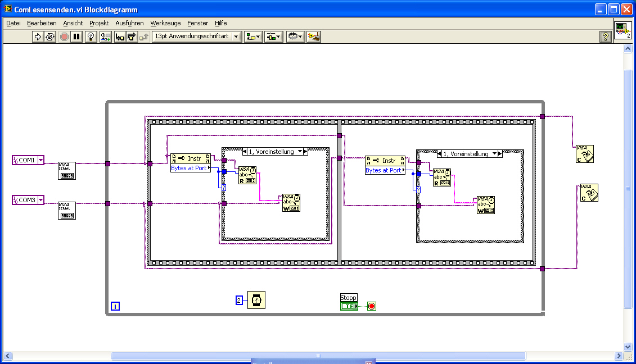Toggle retain wire values
The image size is (636, 364).
[x=106, y=37]
